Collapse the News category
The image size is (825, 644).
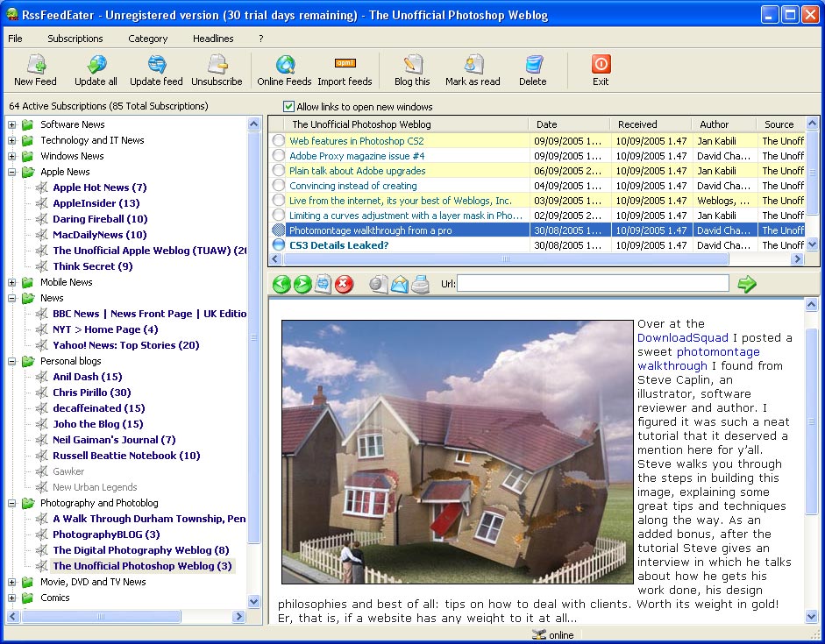[x=12, y=298]
